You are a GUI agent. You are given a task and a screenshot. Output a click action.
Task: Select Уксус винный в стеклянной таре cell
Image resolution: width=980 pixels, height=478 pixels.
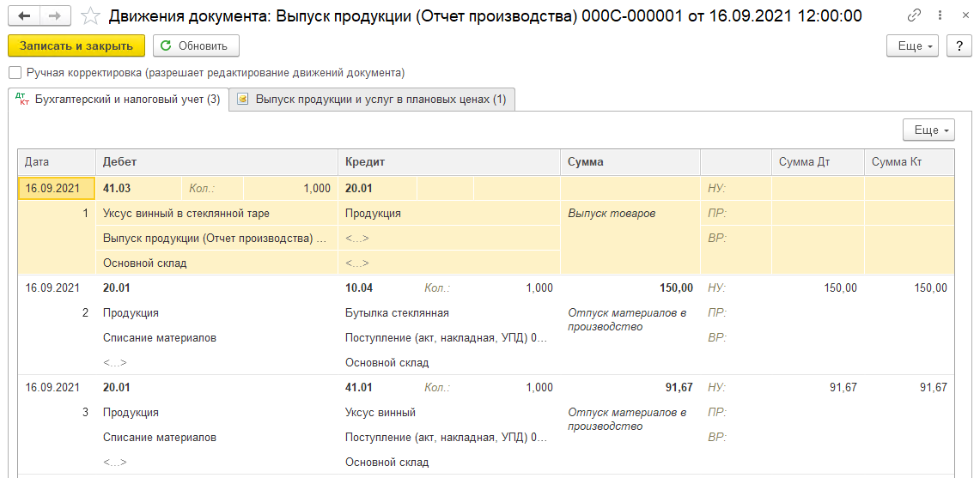point(217,213)
